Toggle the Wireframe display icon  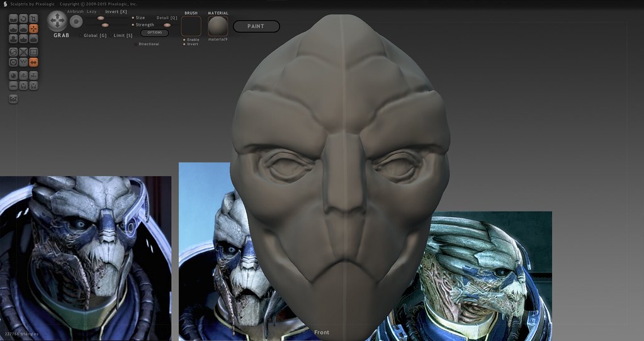[x=23, y=62]
